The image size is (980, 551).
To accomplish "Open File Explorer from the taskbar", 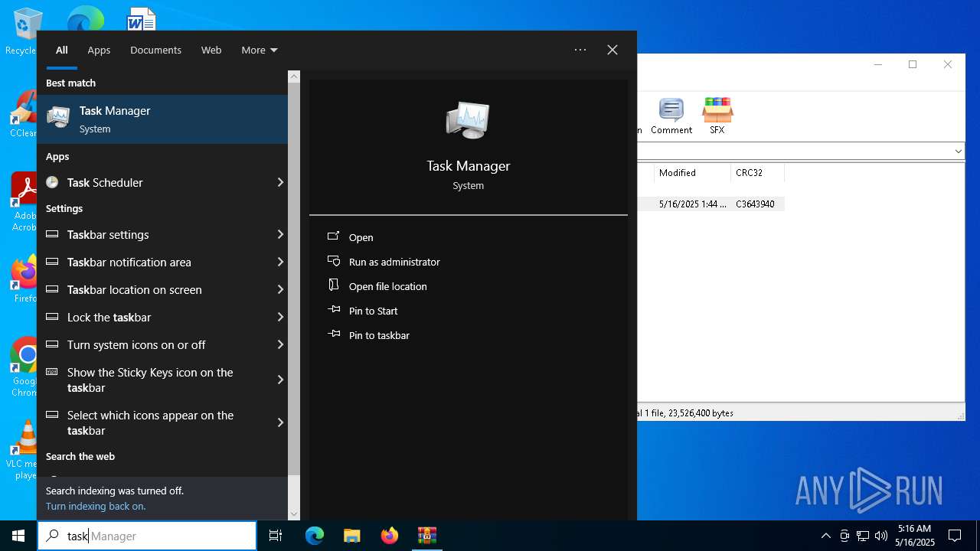I will point(352,536).
